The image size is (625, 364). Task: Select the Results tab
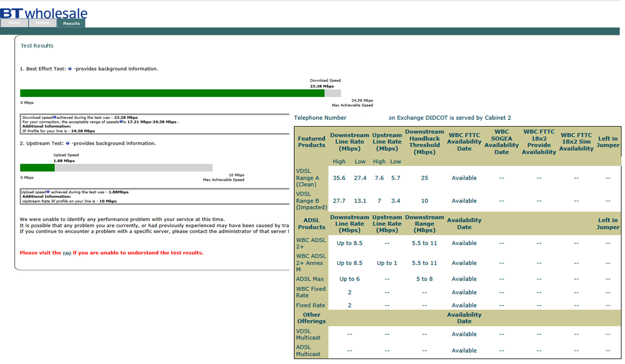(71, 23)
